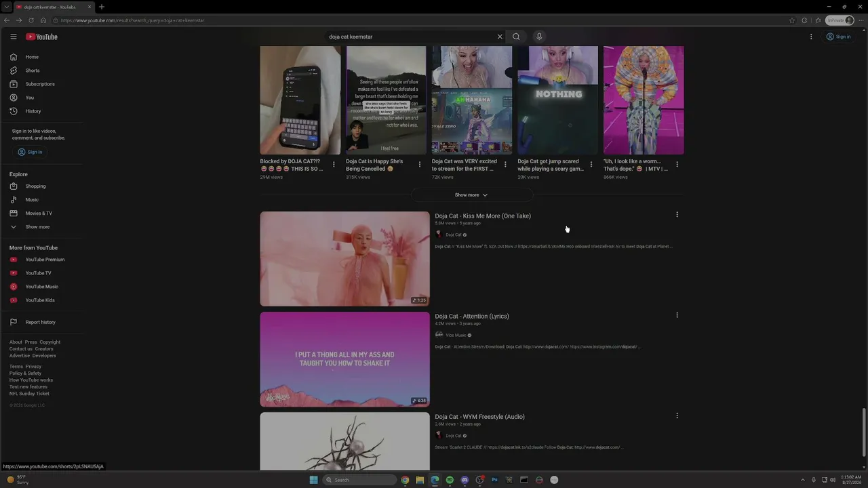Play the Kiss Me More video thumbnail
This screenshot has width=868, height=488.
coord(344,259)
